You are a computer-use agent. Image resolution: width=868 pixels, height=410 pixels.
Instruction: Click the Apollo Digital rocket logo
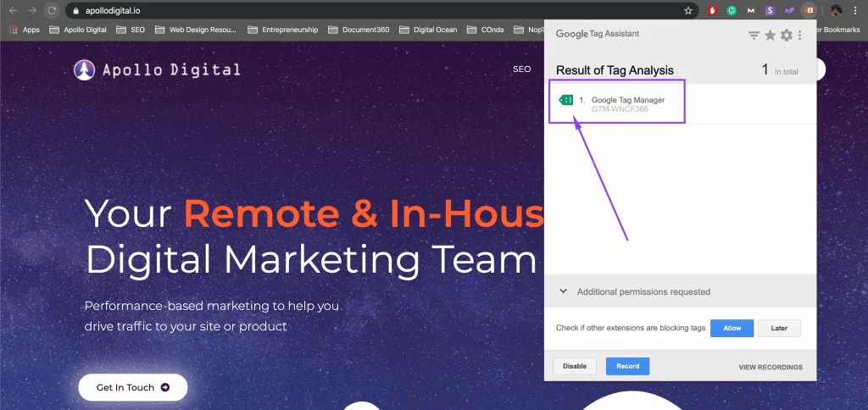click(x=84, y=69)
